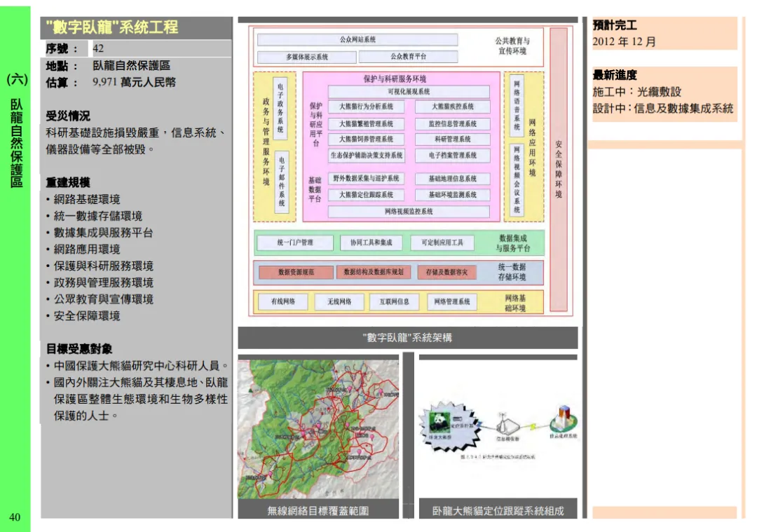Click the 大熊猫行为分析系统 box
757x532 pixels.
pyautogui.click(x=366, y=107)
